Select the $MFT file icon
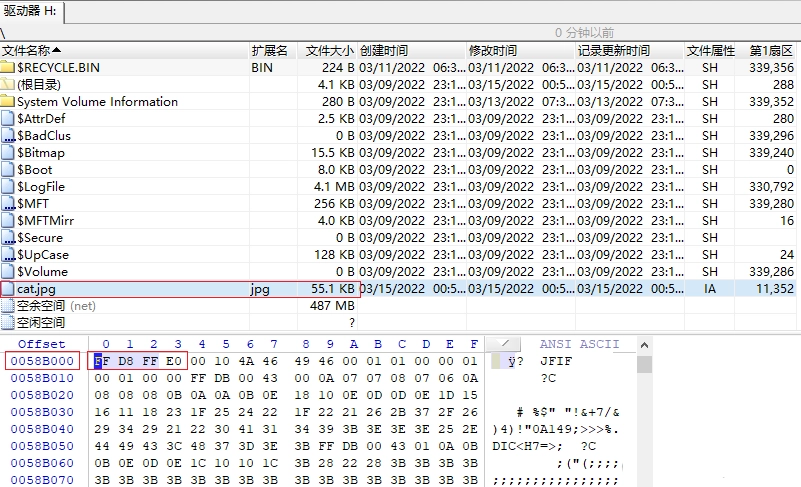The width and height of the screenshot is (801, 487). [8, 203]
